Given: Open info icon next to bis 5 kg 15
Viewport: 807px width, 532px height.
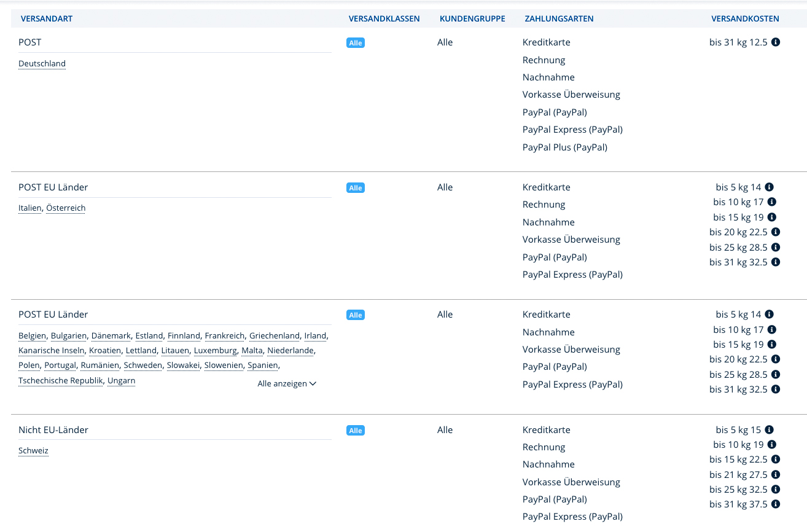Looking at the screenshot, I should point(770,430).
